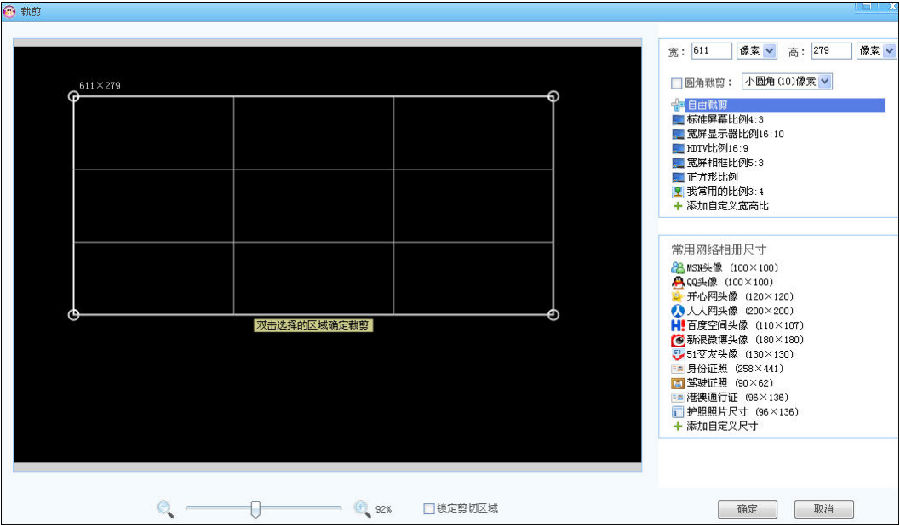
Task: Click the 4:3 standard screen ratio icon
Action: [678, 120]
